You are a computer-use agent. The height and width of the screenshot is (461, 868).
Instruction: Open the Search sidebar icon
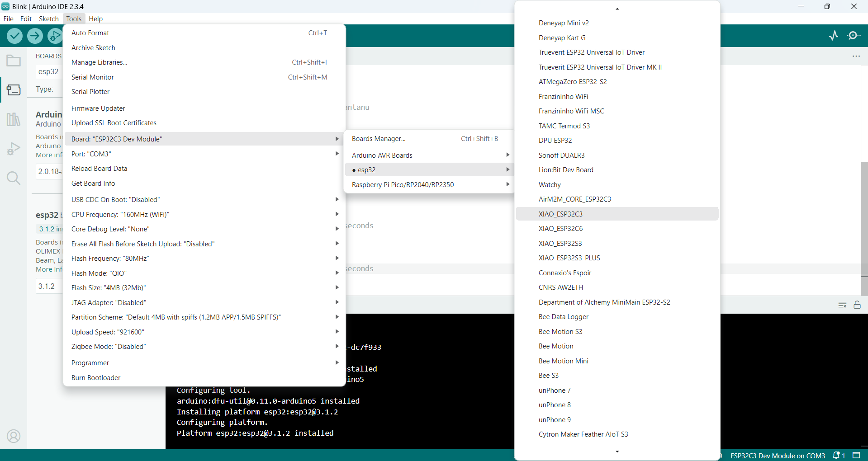(x=14, y=178)
